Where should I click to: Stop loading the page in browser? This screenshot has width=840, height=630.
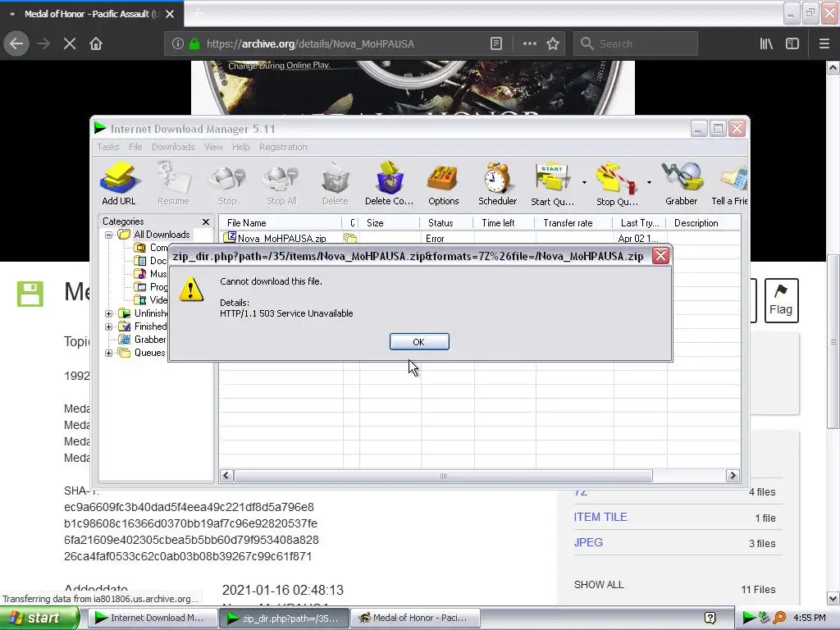(70, 44)
